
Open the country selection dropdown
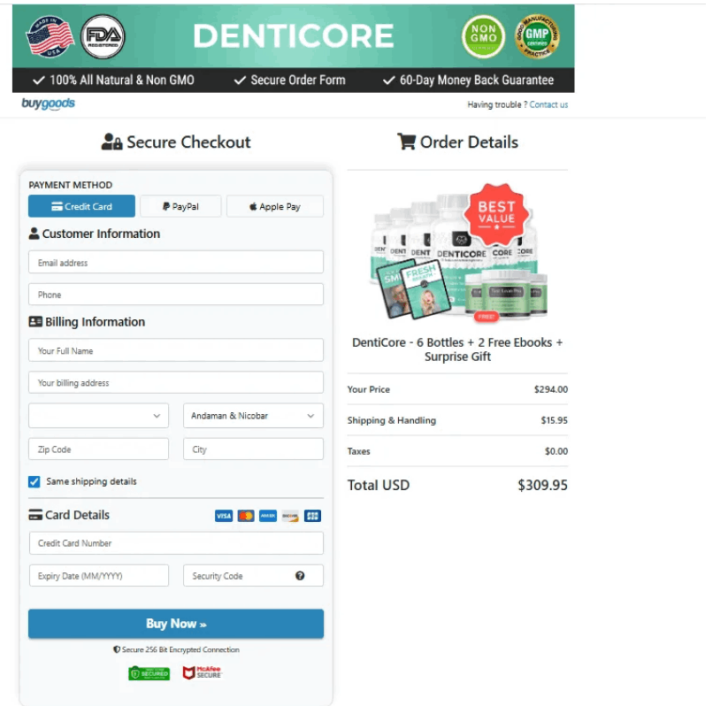tap(97, 415)
